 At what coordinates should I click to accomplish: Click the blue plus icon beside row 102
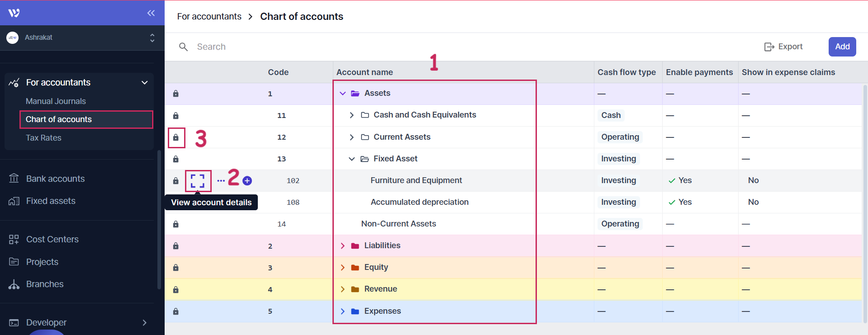247,181
